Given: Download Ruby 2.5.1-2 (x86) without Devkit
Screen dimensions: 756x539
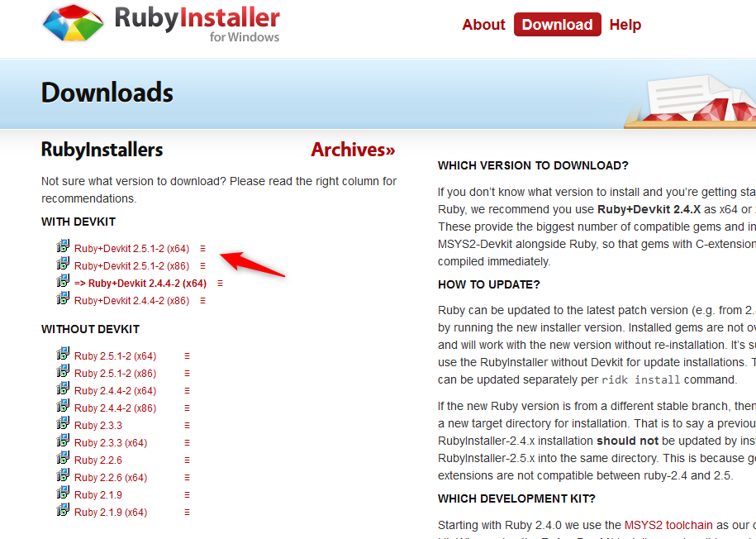Looking at the screenshot, I should 115,374.
